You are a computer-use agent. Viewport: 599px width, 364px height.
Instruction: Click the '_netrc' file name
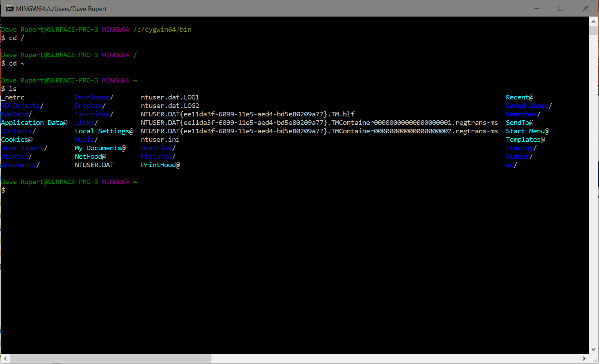13,97
